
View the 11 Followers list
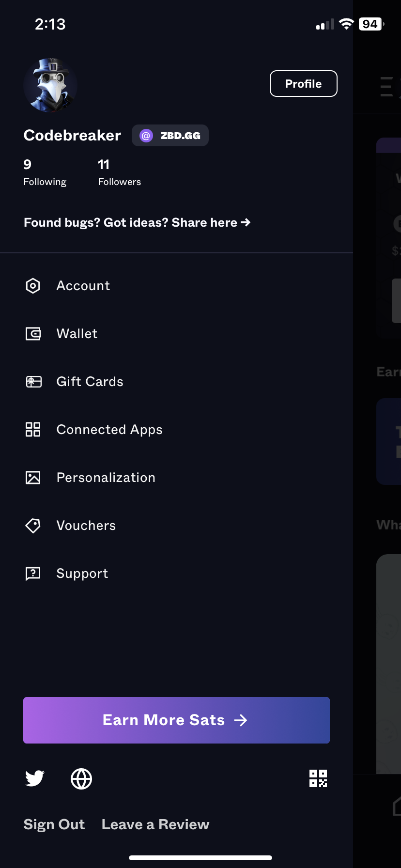pyautogui.click(x=119, y=172)
